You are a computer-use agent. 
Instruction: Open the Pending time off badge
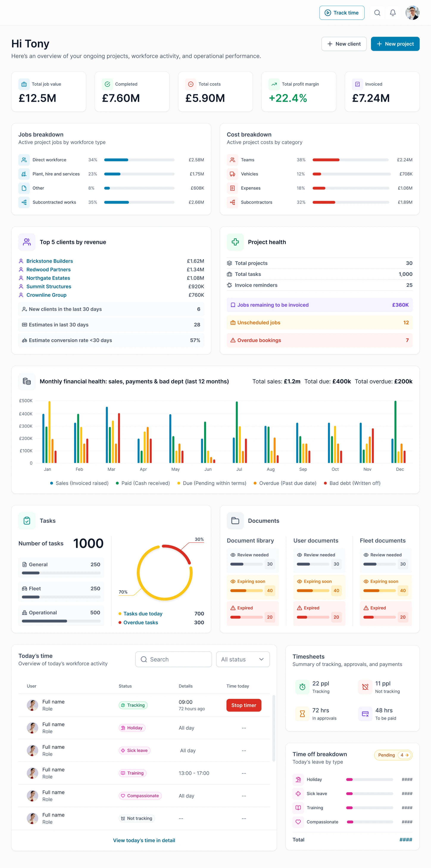tap(393, 755)
